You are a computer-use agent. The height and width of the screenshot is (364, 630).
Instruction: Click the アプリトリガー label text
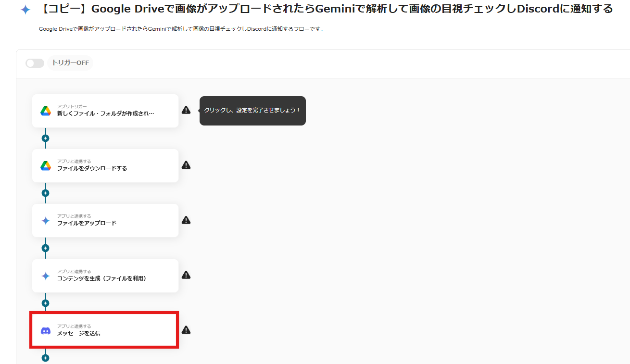pyautogui.click(x=72, y=106)
